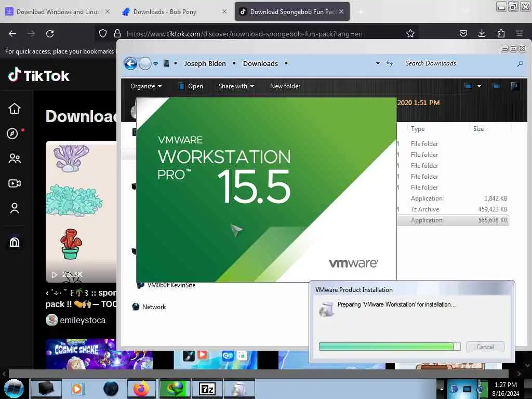This screenshot has height=399, width=532.
Task: Click the browser horizontal scrollbar
Action: [x=258, y=374]
